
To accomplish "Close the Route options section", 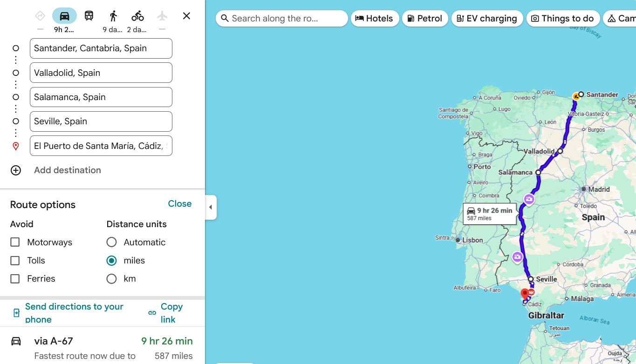I will [x=180, y=203].
